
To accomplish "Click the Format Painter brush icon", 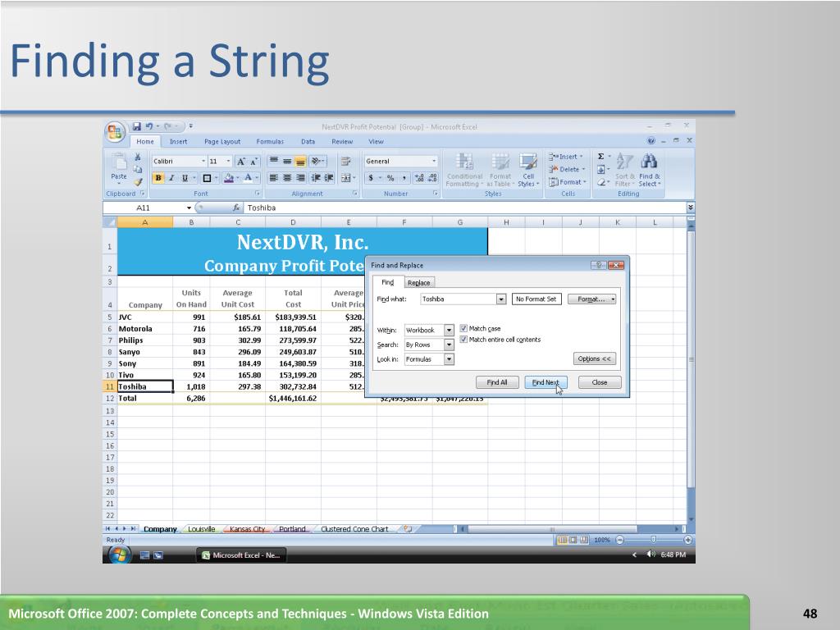I will [138, 181].
